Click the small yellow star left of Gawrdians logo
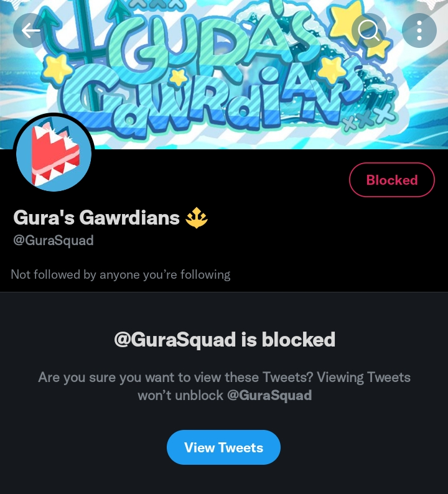Viewport: 448px width, 494px height. pyautogui.click(x=58, y=68)
